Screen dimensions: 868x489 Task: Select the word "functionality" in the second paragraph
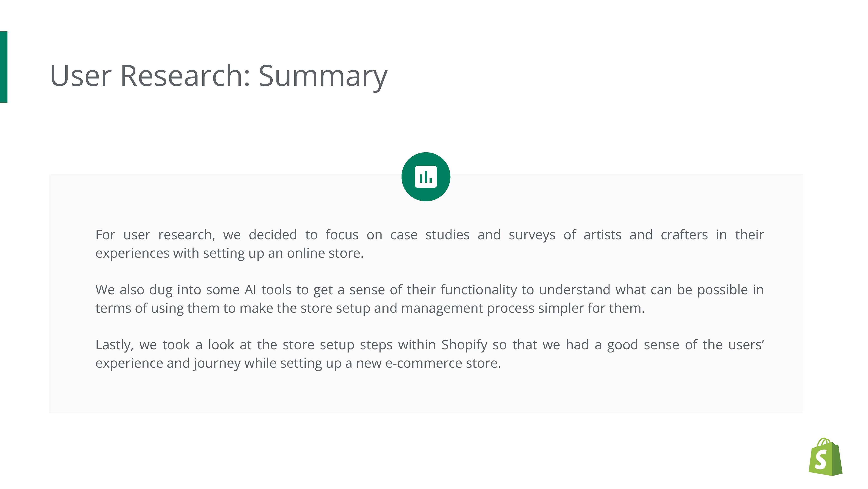[479, 290]
